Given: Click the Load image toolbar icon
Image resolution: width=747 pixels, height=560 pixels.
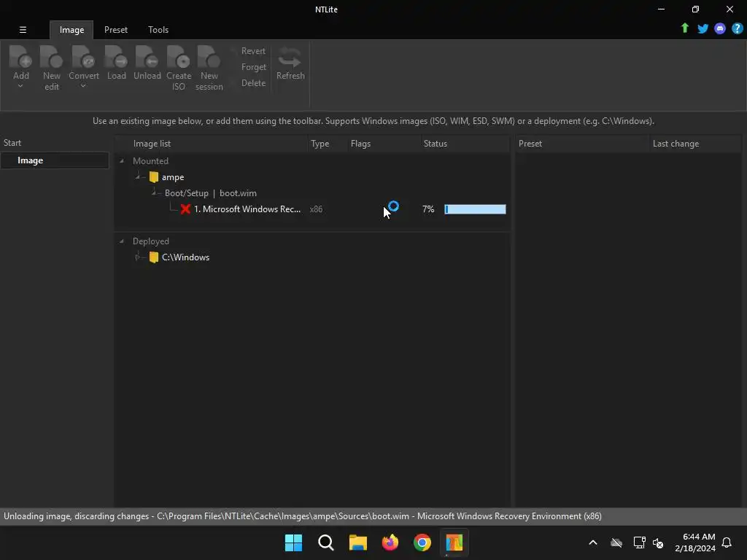Looking at the screenshot, I should coord(116,57).
